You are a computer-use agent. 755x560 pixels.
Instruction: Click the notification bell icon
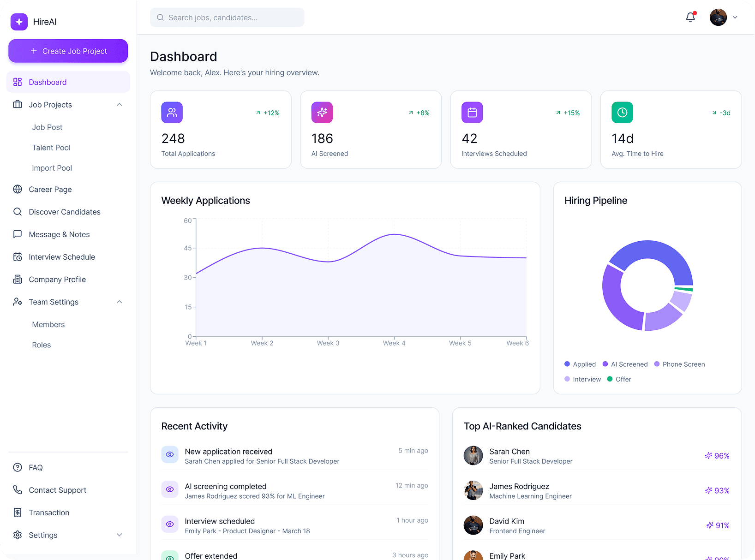point(690,17)
